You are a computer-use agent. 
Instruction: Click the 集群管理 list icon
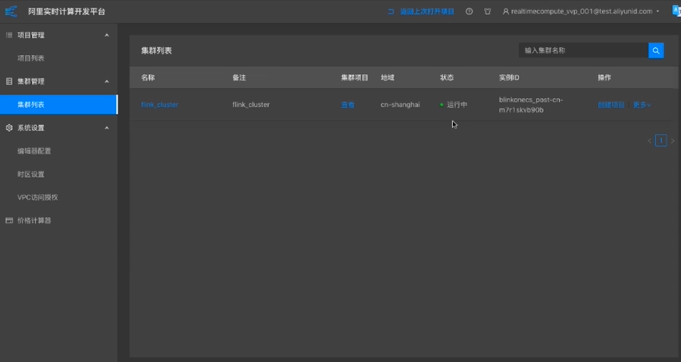pyautogui.click(x=9, y=81)
